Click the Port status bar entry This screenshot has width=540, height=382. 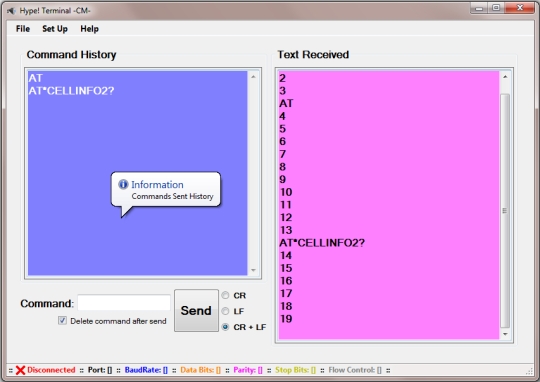point(100,370)
